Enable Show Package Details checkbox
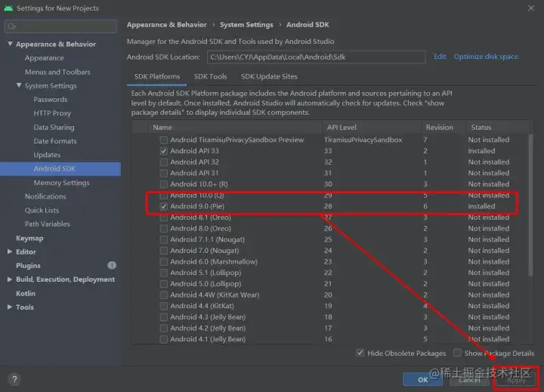The height and width of the screenshot is (392, 544). [x=457, y=353]
